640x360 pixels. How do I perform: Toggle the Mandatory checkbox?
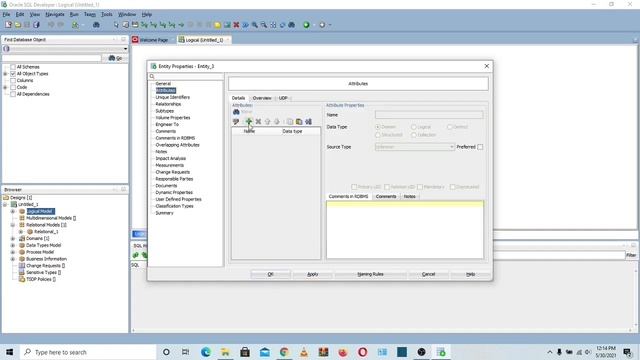[420, 187]
